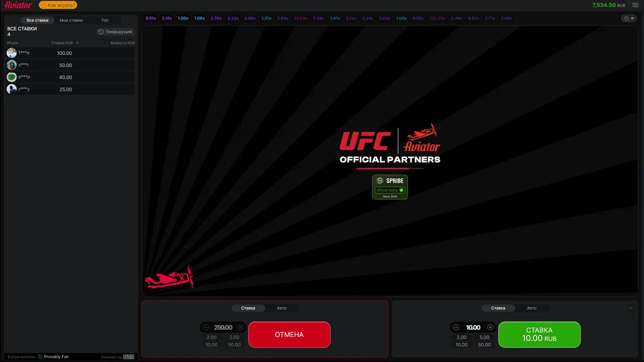644x362 pixels.
Task: Open the "Как играть?" help button
Action: (58, 5)
